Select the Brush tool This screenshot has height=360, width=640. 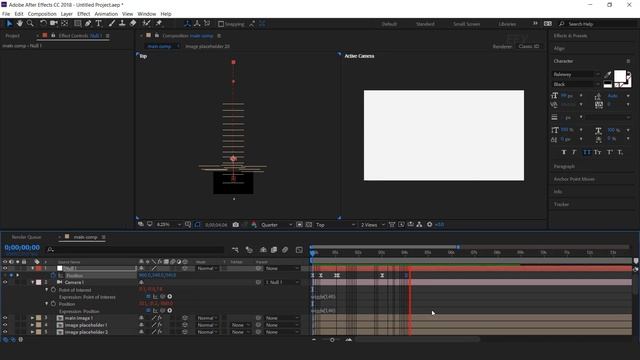[x=111, y=24]
